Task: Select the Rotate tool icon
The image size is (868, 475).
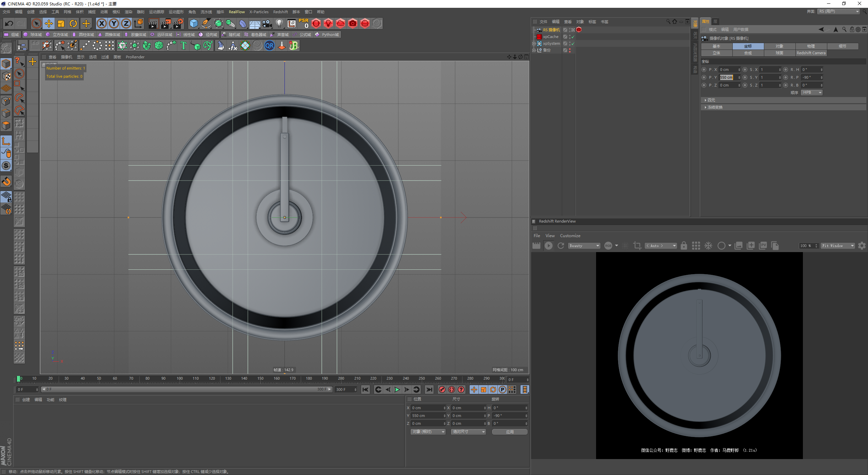Action: click(x=73, y=23)
